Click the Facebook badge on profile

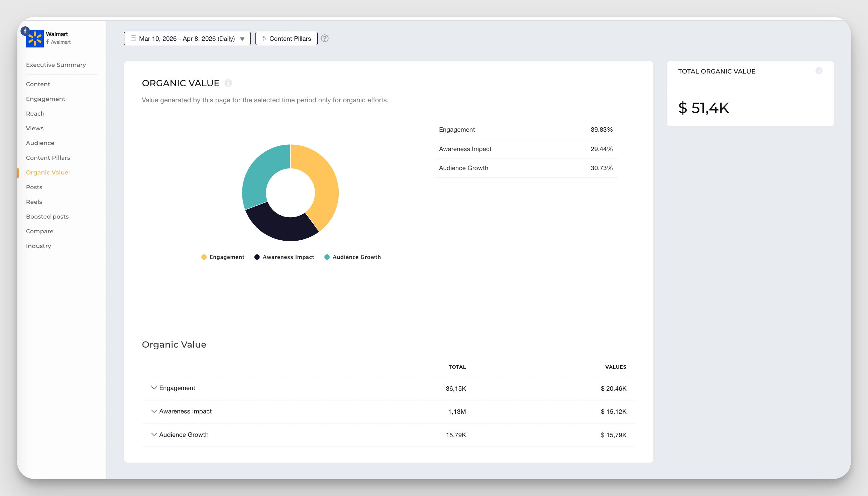click(25, 31)
